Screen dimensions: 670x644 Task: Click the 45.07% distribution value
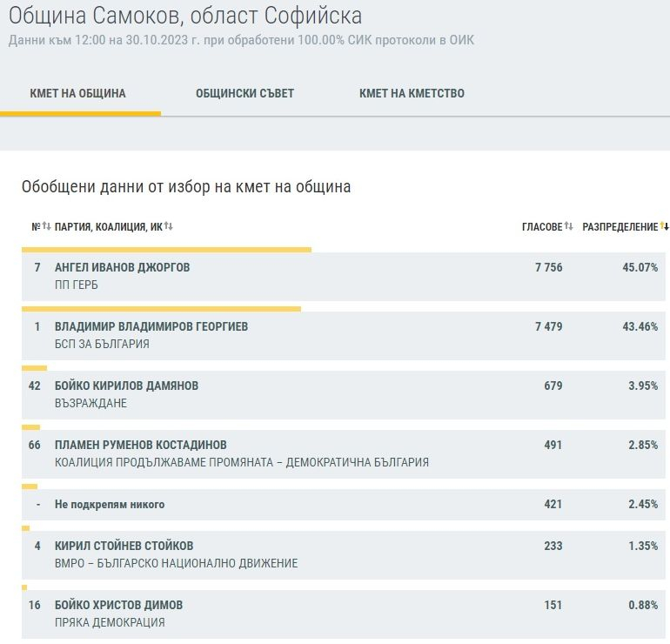coord(640,267)
